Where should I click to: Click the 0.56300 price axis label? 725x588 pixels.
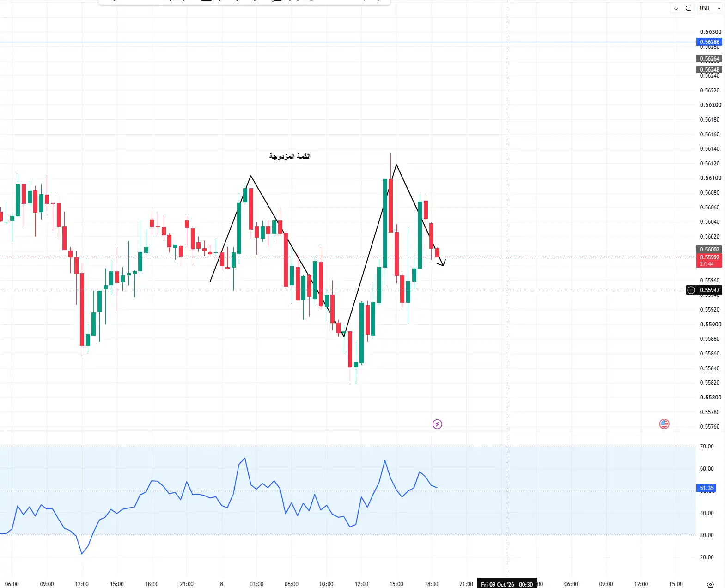[x=710, y=32]
